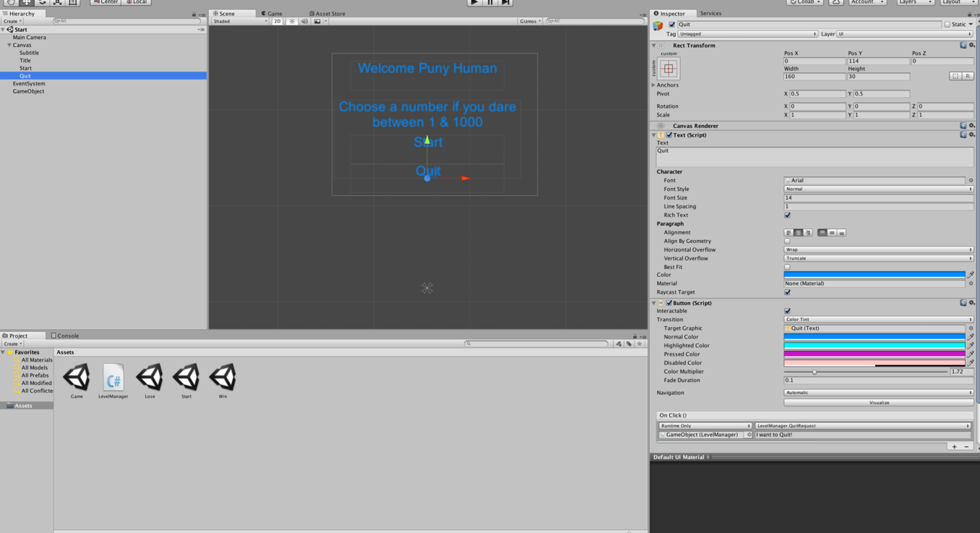
Task: Open the anchor presets in Rect Transform
Action: pyautogui.click(x=667, y=67)
